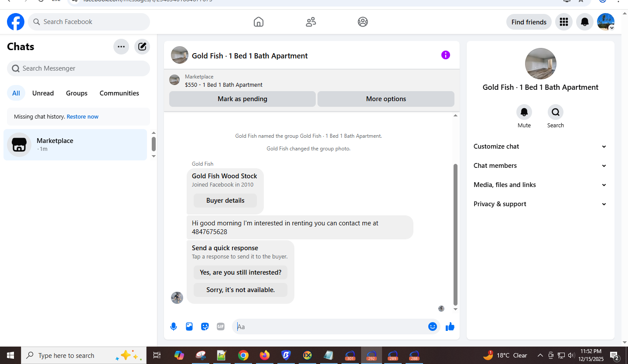The width and height of the screenshot is (628, 364).
Task: Click the message containing 4847675628
Action: pyautogui.click(x=300, y=227)
